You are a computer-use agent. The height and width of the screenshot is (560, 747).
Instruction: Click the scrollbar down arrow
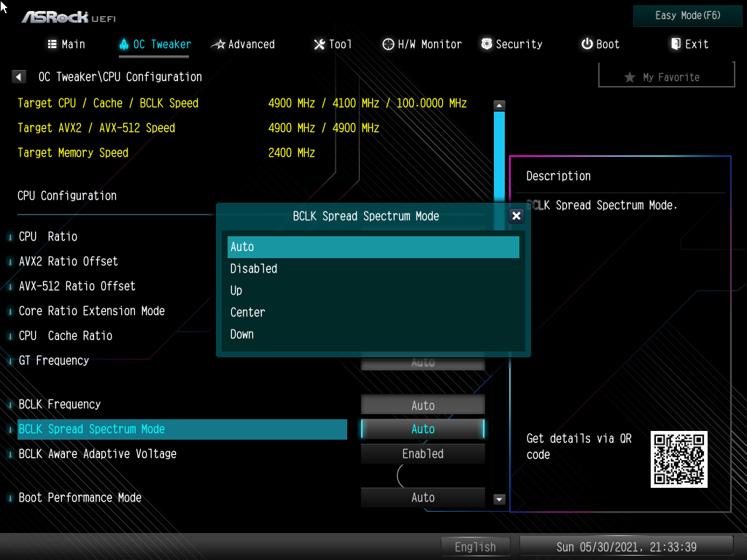click(499, 499)
